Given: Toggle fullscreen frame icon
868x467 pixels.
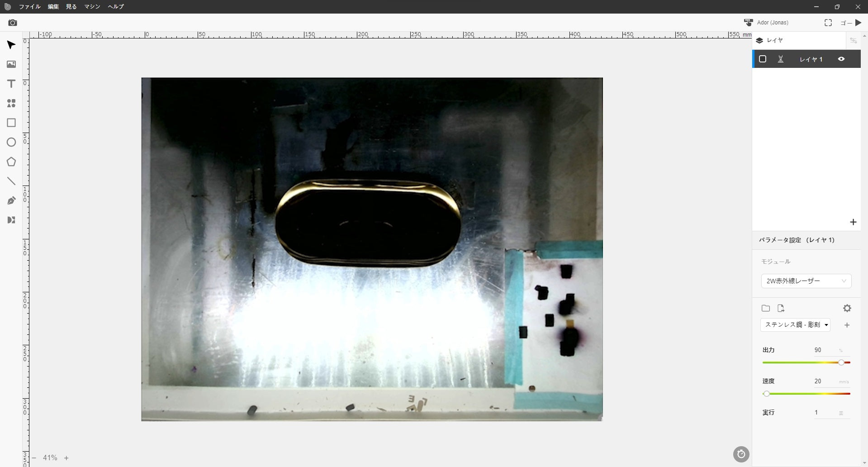Looking at the screenshot, I should [x=828, y=23].
